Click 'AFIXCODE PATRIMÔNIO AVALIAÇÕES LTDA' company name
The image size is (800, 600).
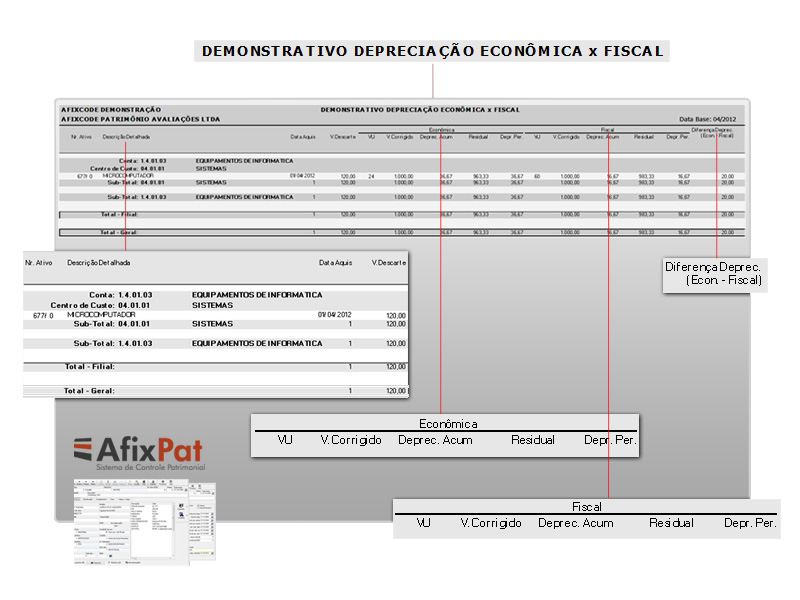pyautogui.click(x=140, y=119)
